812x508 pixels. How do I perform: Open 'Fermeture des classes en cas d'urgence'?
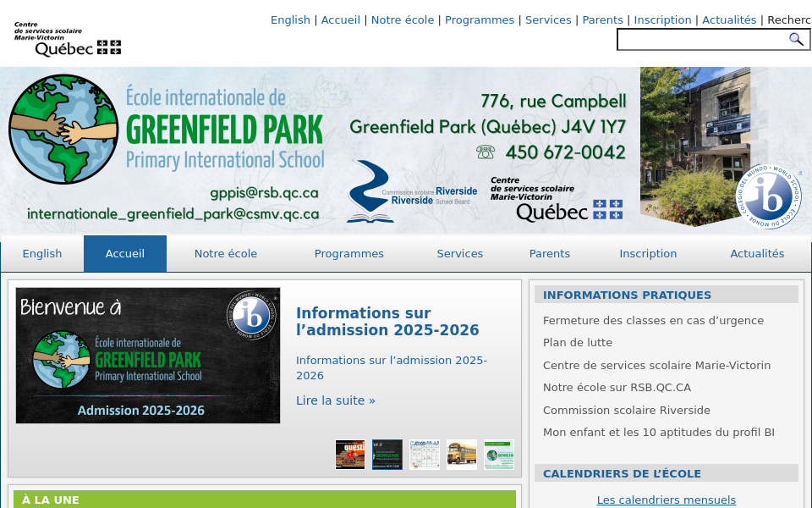[653, 321]
